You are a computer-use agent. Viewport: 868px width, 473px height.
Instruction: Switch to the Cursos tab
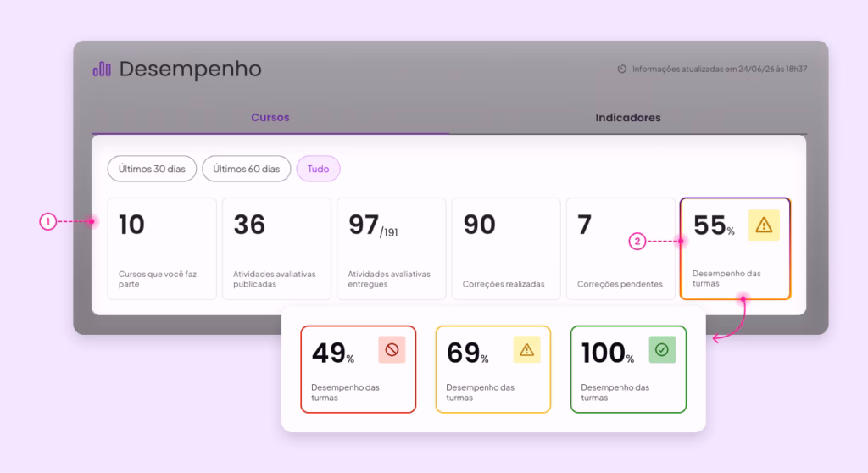click(270, 118)
